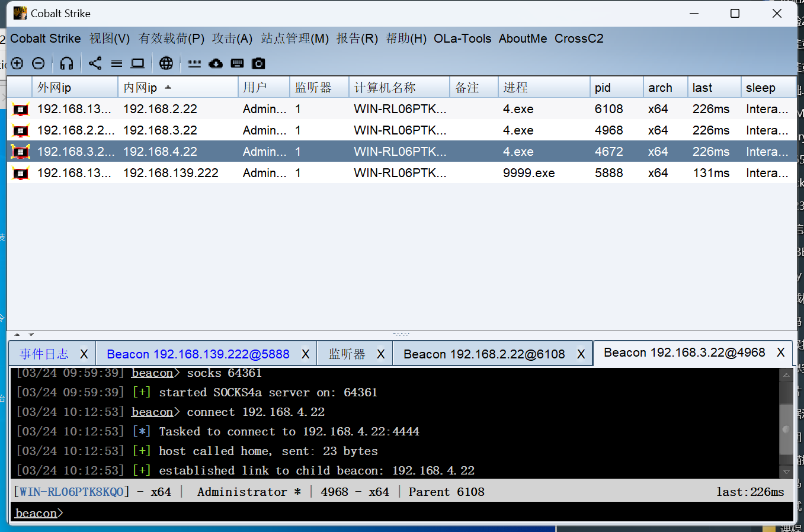804x532 pixels.
Task: Click the console scrollbar thumb
Action: tap(786, 429)
